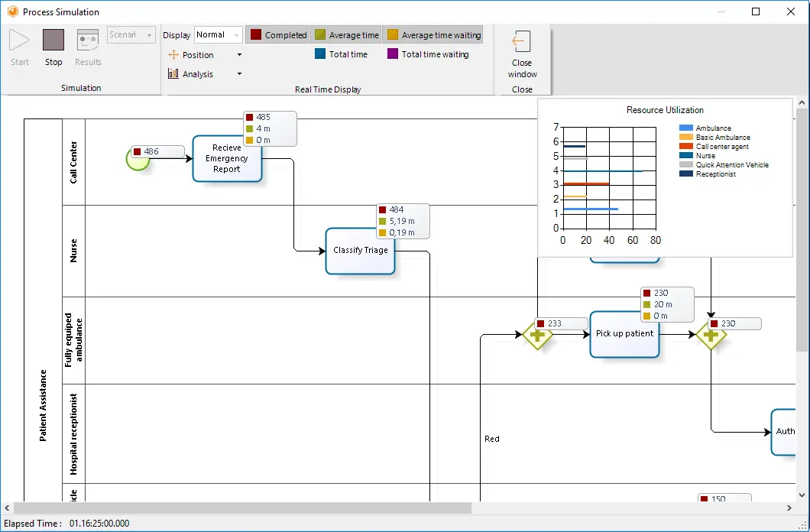Click the Nurse legend color swatch

pos(686,155)
